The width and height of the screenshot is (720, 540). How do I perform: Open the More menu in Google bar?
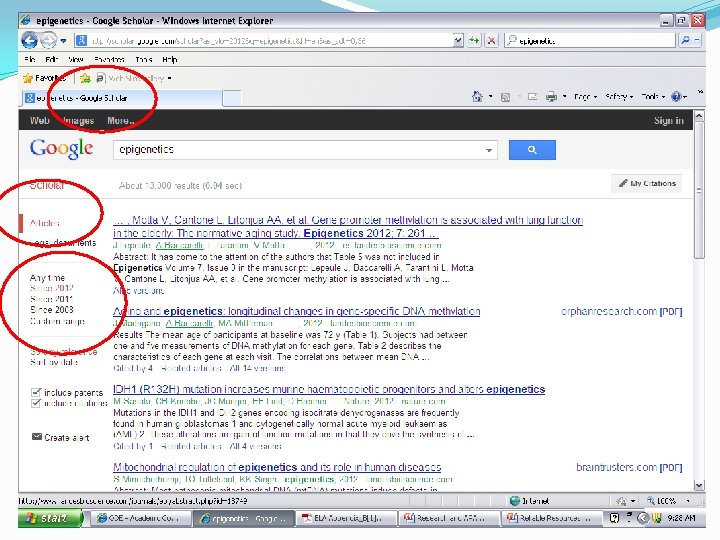pyautogui.click(x=121, y=121)
